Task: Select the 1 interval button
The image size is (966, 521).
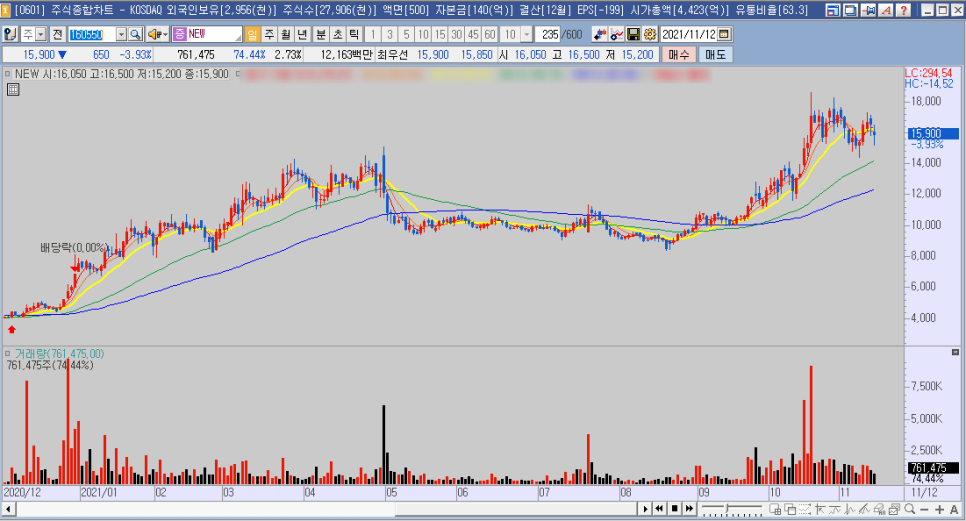Action: click(373, 34)
